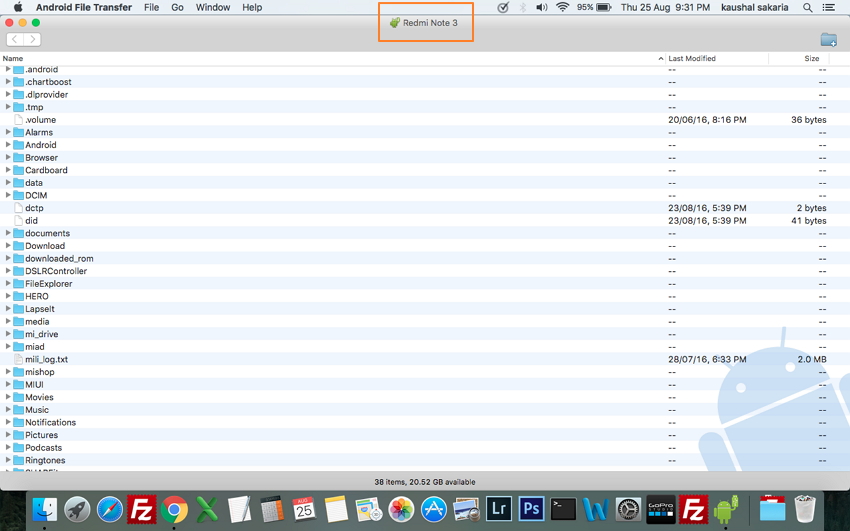Open the Help menu
This screenshot has width=850, height=531.
[252, 8]
